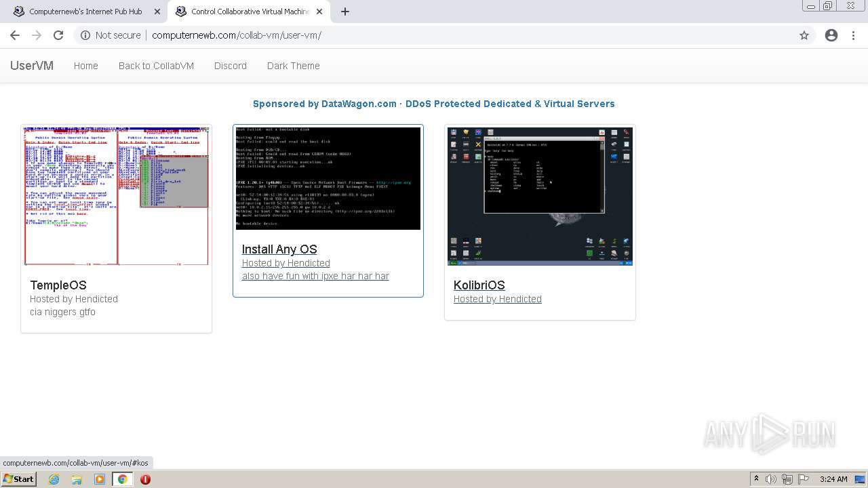The width and height of the screenshot is (868, 488).
Task: Click the red stop-sign taskbar icon
Action: (145, 479)
